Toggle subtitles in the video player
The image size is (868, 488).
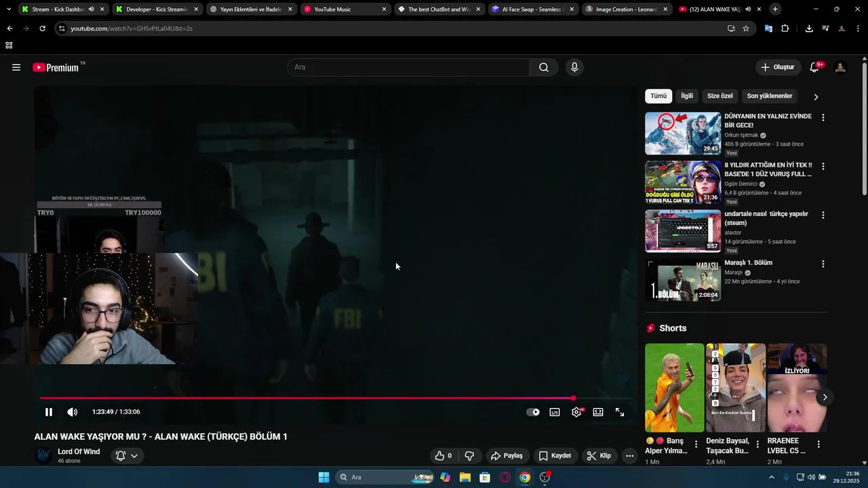[x=555, y=412]
